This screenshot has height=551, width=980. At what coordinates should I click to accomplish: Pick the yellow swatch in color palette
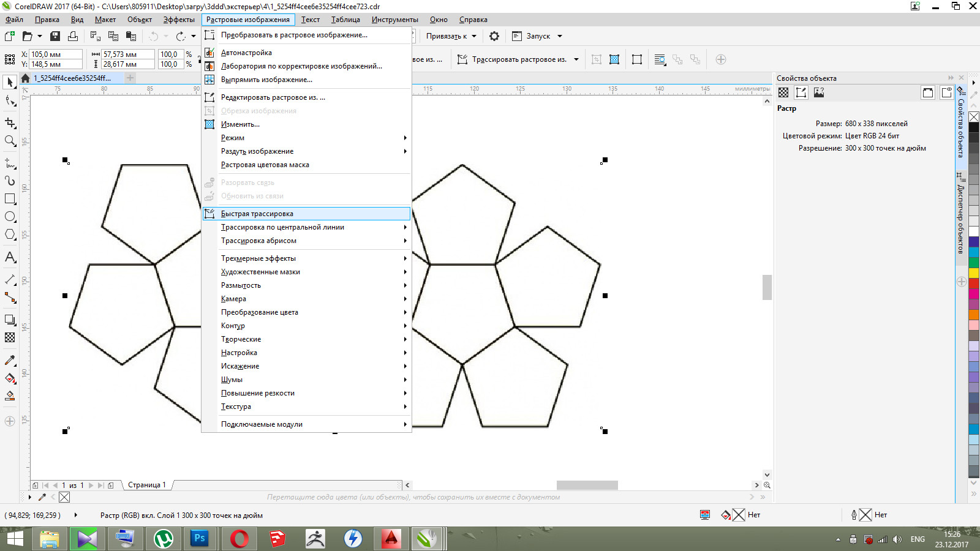tap(974, 272)
